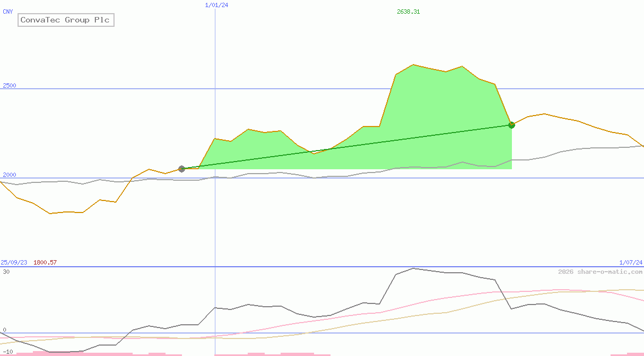Select the grey start marker of the trend line
644x356 pixels.
tap(181, 169)
